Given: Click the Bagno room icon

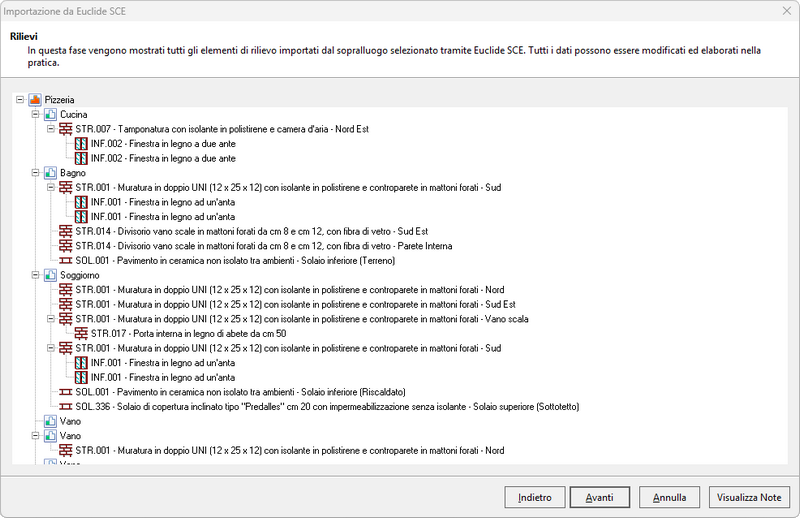Looking at the screenshot, I should tap(51, 173).
